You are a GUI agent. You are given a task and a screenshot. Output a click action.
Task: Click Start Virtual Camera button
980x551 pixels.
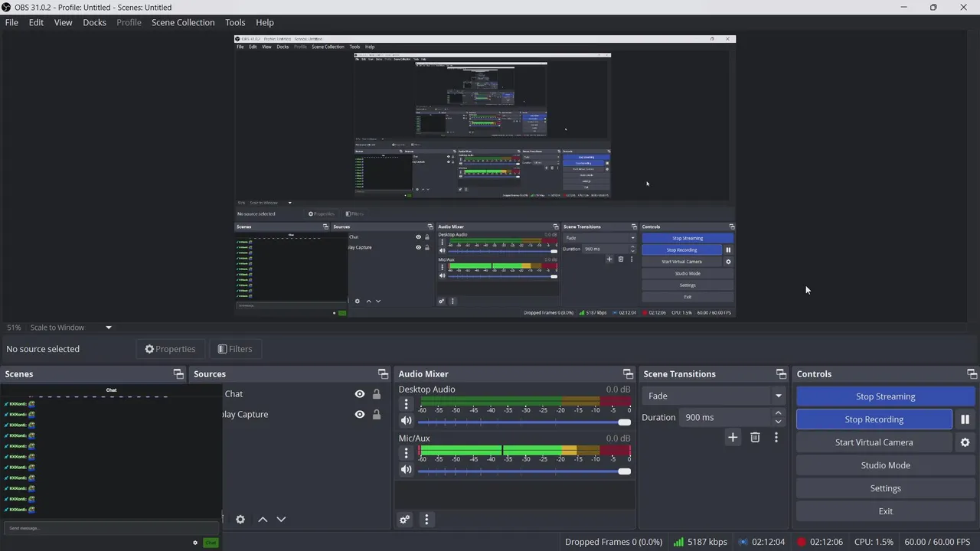click(x=874, y=442)
